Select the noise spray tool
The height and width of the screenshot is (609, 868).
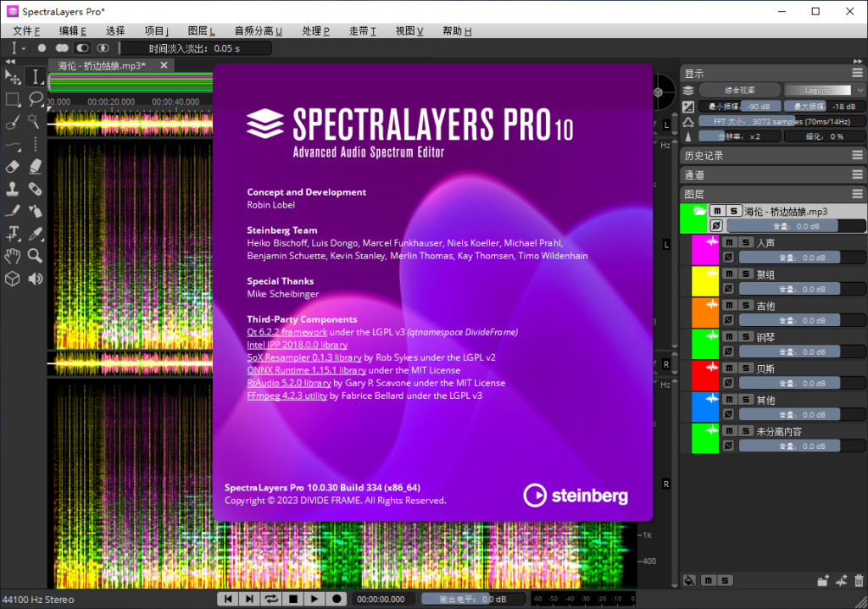[x=36, y=211]
